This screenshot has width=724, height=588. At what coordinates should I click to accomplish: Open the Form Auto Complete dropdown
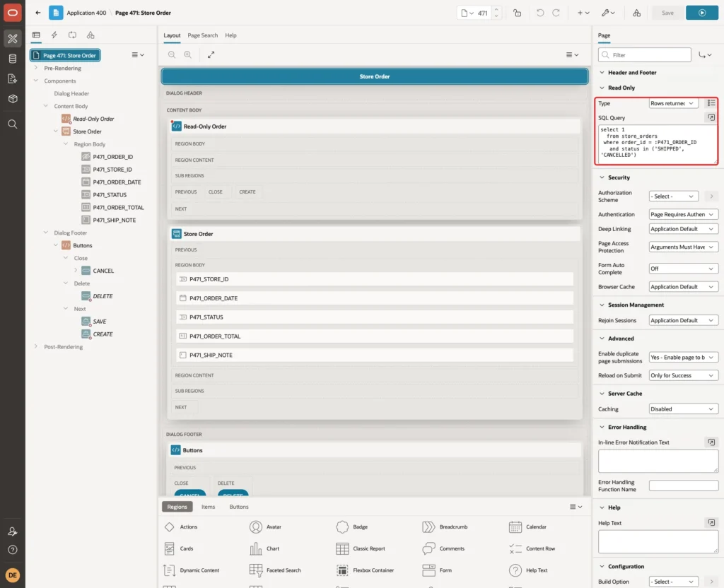pyautogui.click(x=684, y=269)
